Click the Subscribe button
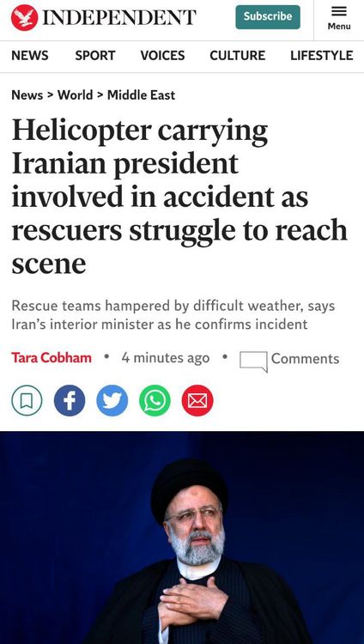Viewport: 364px width, 644px height. click(x=268, y=17)
